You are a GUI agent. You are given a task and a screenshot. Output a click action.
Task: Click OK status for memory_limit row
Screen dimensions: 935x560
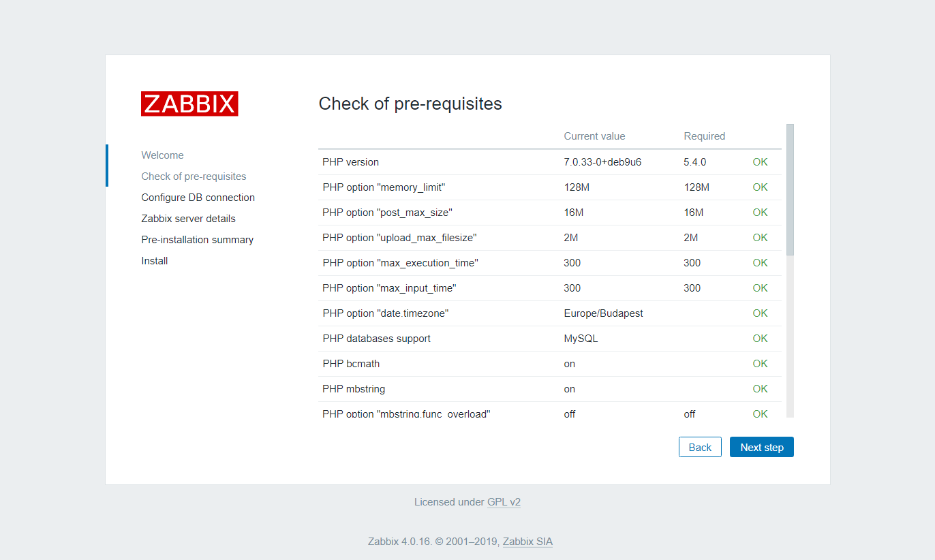pos(760,187)
